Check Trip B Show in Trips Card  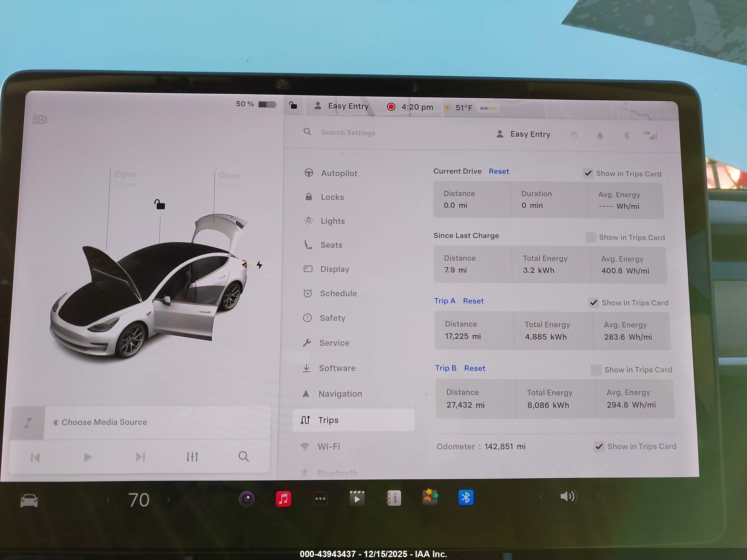click(x=596, y=370)
